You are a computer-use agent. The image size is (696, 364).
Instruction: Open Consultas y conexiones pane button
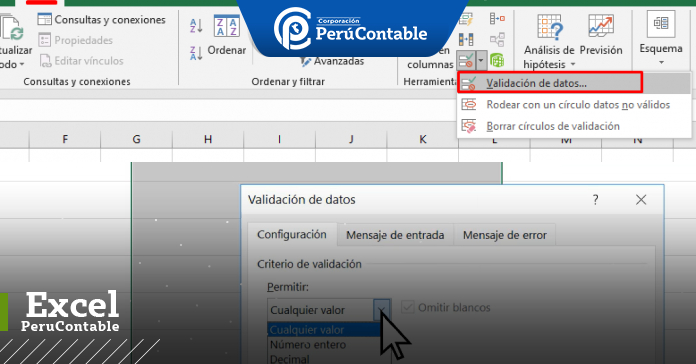[x=102, y=20]
